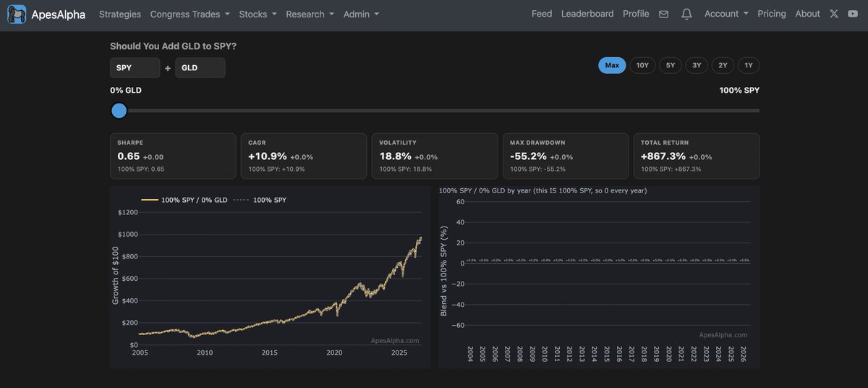Click the 'Blend vs 100% SPY (%)' axis label
The height and width of the screenshot is (388, 868).
(x=444, y=270)
